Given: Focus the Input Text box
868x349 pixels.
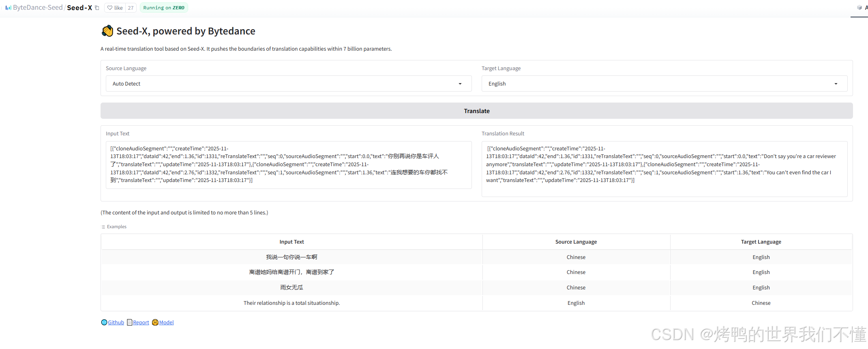Looking at the screenshot, I should point(289,165).
